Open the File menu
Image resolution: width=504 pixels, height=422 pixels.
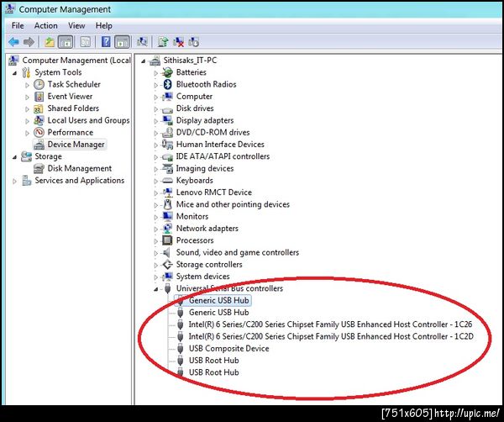click(x=18, y=25)
